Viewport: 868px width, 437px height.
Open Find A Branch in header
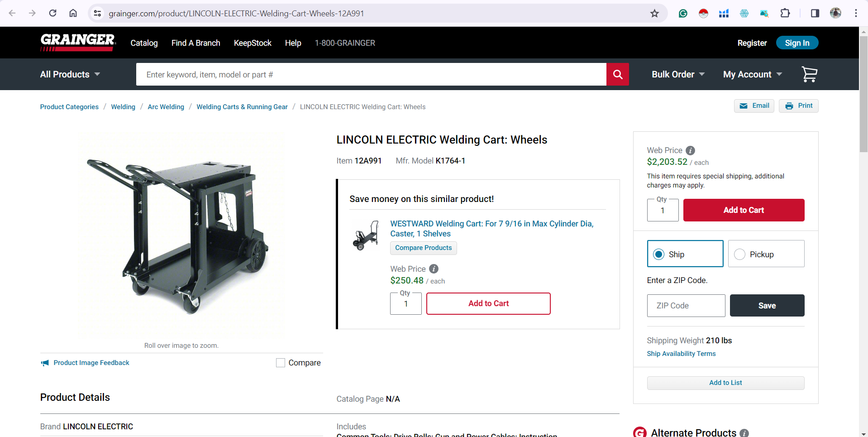[196, 43]
